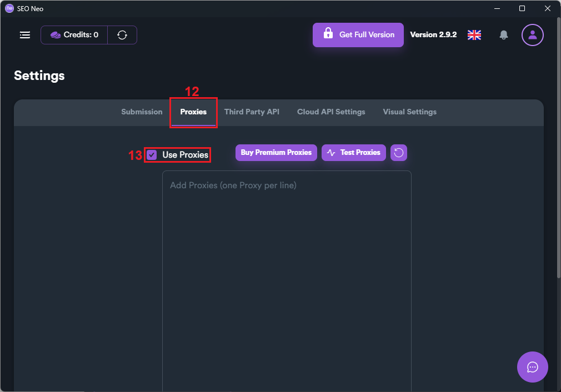Screen dimensions: 561x392
Task: Click the Settings page heading
Action: [x=39, y=76]
